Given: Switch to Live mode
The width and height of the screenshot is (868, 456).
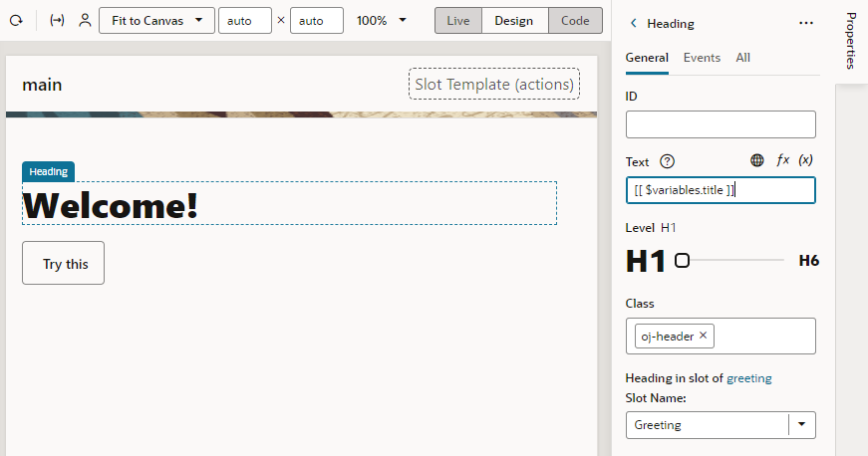Looking at the screenshot, I should (x=458, y=21).
